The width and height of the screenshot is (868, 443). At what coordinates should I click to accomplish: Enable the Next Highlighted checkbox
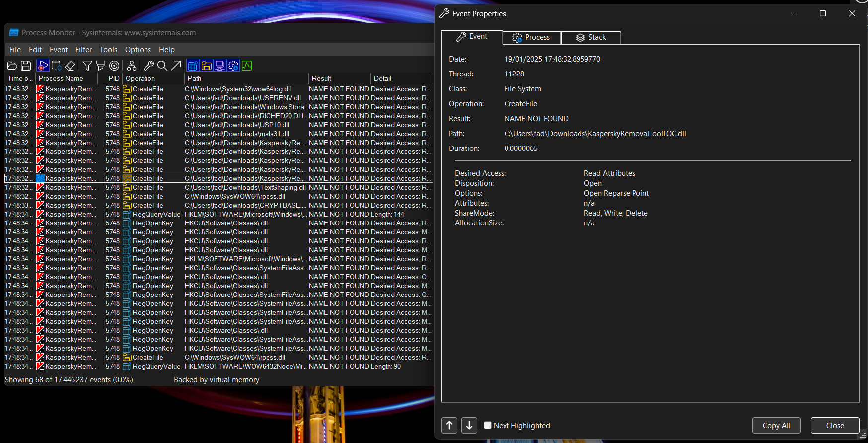pos(488,425)
